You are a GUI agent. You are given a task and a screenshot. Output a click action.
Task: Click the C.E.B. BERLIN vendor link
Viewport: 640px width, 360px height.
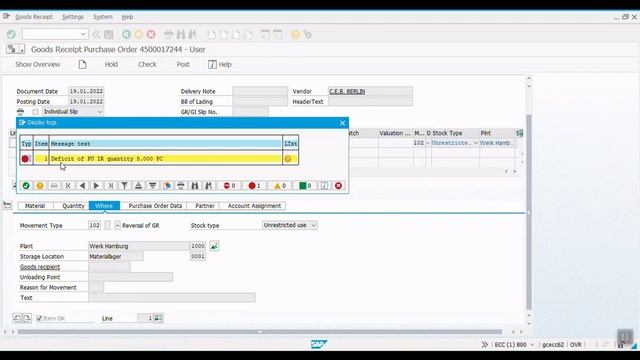347,91
